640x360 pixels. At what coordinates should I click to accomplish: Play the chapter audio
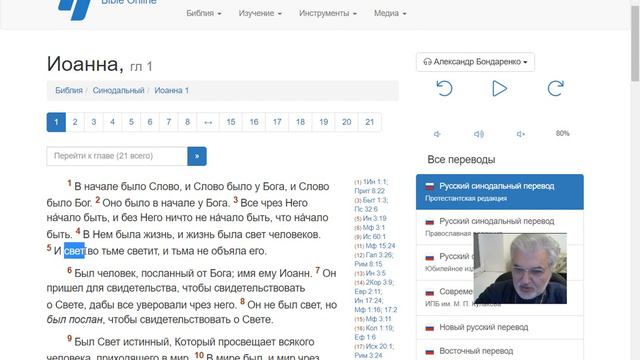(499, 88)
